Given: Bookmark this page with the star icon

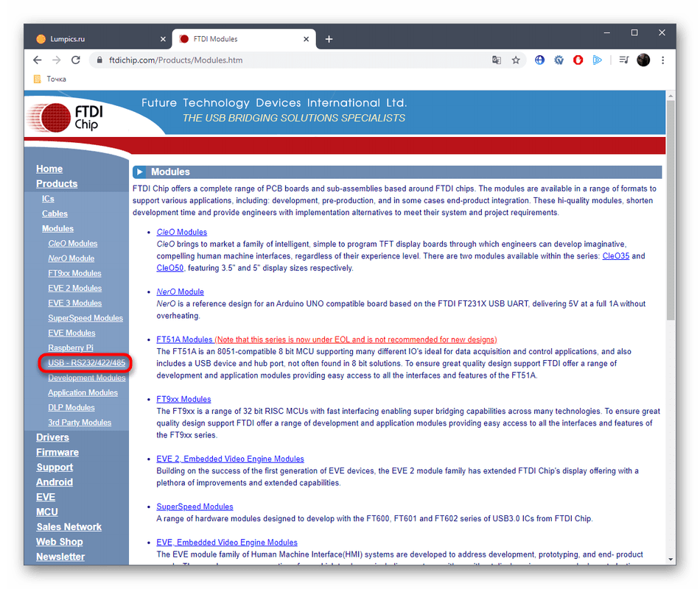Looking at the screenshot, I should pos(516,60).
